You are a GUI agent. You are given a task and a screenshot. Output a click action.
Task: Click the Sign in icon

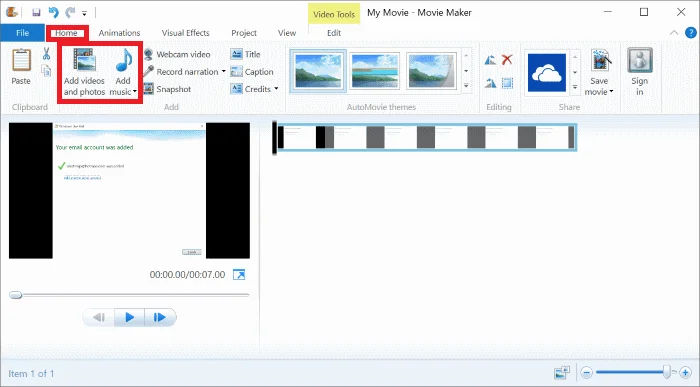click(x=640, y=61)
